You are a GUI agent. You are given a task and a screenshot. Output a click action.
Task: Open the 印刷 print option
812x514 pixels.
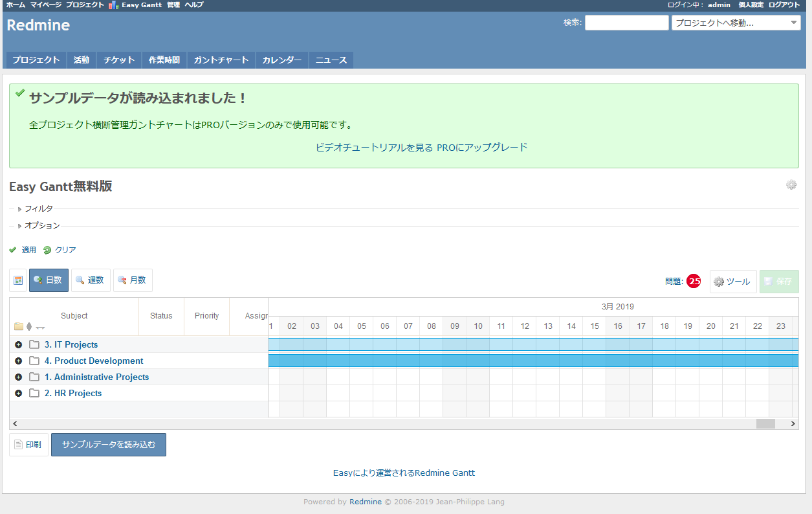(x=28, y=445)
